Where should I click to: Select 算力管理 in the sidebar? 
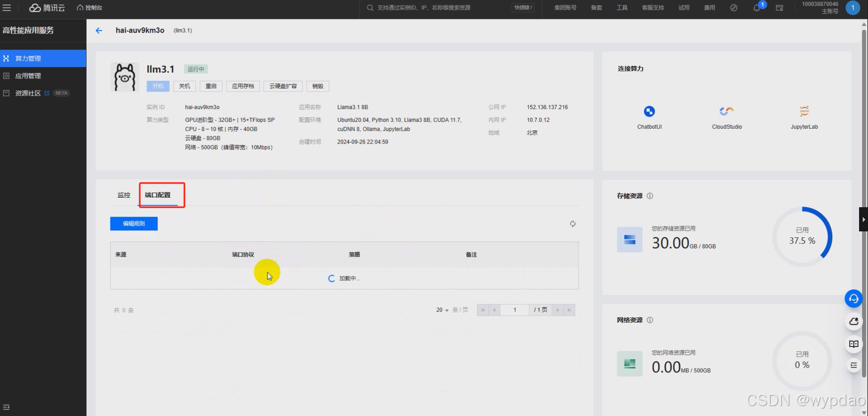[x=43, y=58]
